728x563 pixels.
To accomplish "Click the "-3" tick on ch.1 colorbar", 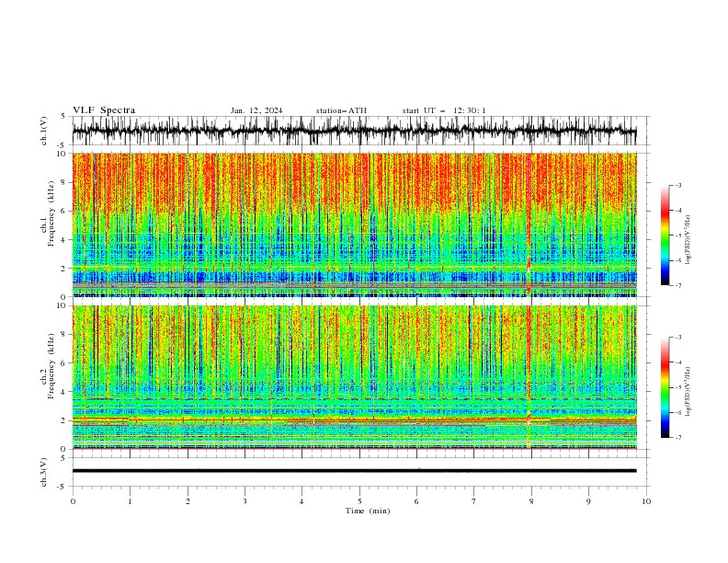I will click(x=678, y=186).
